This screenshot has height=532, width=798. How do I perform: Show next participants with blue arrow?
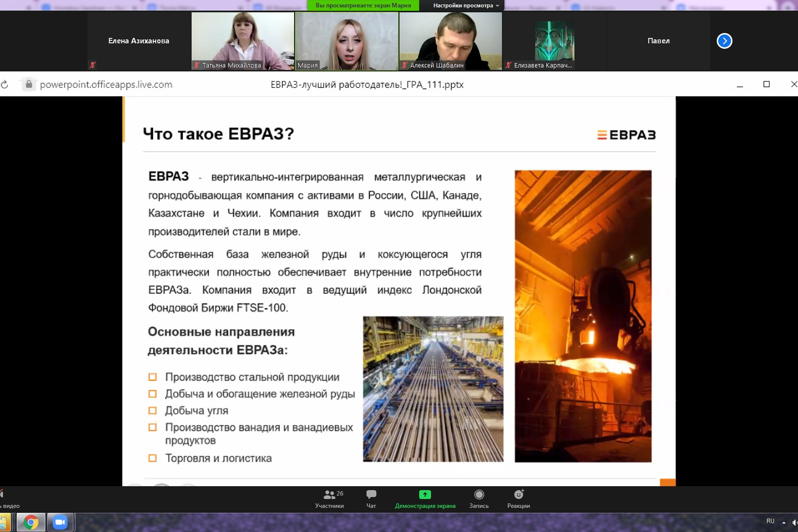(x=724, y=41)
